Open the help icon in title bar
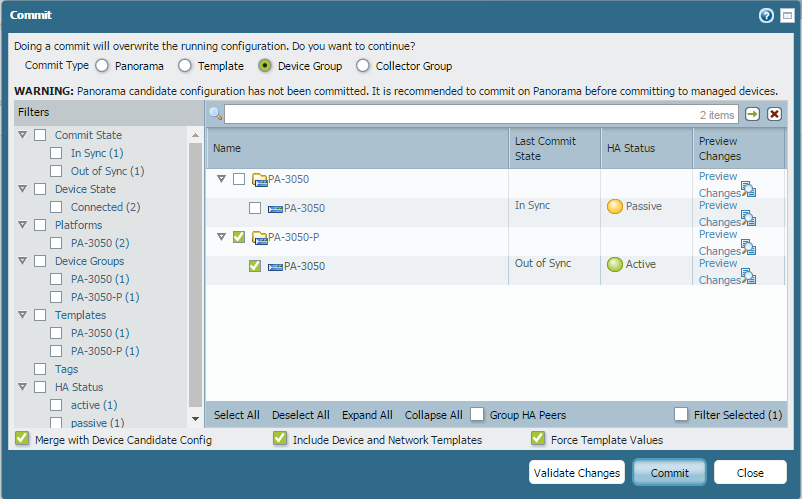802x499 pixels. click(x=766, y=16)
